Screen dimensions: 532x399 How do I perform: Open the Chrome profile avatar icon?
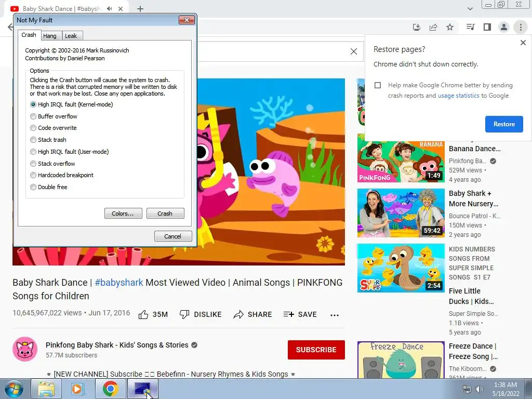tap(504, 27)
